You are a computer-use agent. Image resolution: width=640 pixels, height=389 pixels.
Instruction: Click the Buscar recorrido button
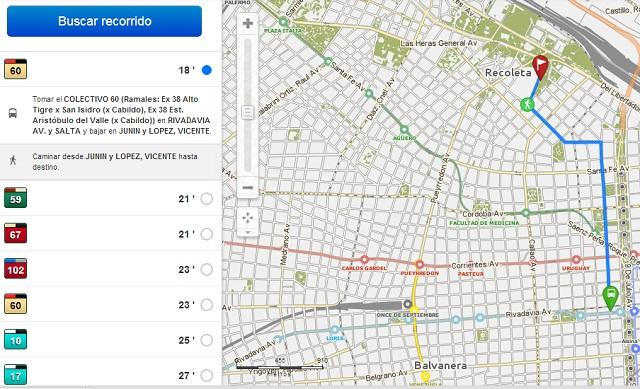click(104, 21)
